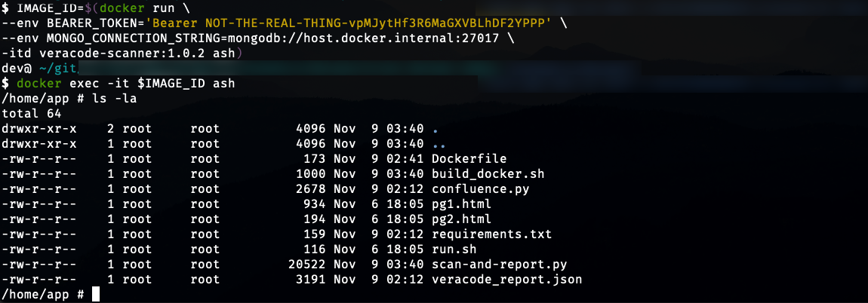Click the terminal cursor at the prompt
868x303 pixels.
pos(96,294)
